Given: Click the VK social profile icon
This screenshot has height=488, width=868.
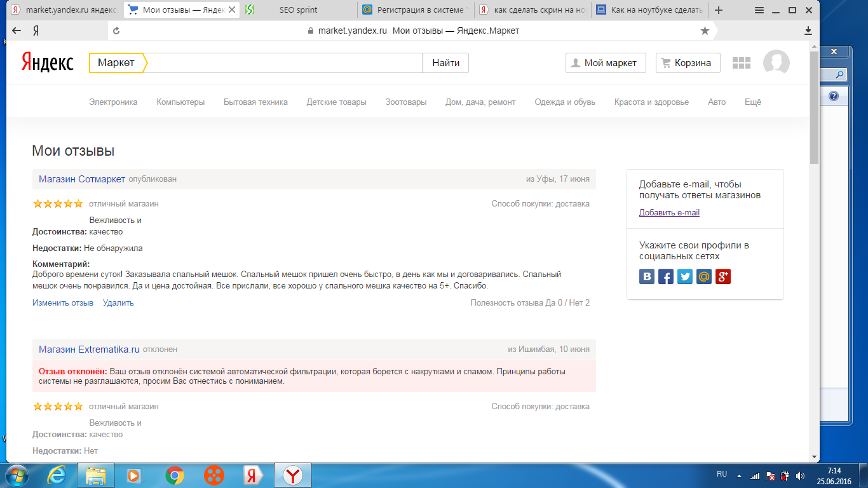Looking at the screenshot, I should [x=647, y=276].
